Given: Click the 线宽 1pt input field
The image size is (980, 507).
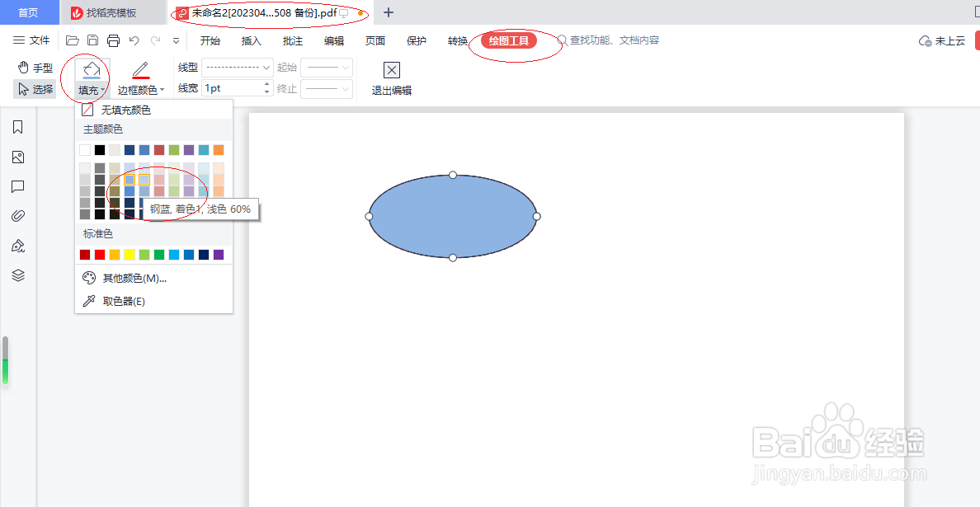Looking at the screenshot, I should 232,88.
